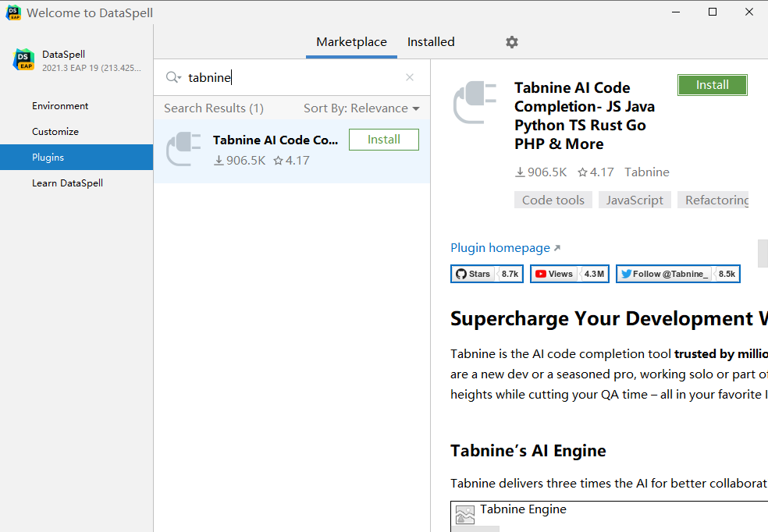This screenshot has width=768, height=532.
Task: Click the large plug icon in plugin details
Action: [x=475, y=102]
